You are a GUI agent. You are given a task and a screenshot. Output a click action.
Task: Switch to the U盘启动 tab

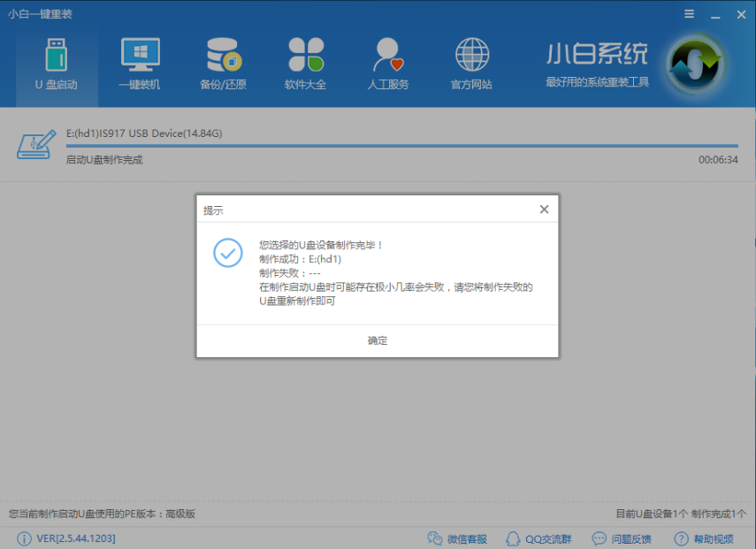click(x=56, y=62)
